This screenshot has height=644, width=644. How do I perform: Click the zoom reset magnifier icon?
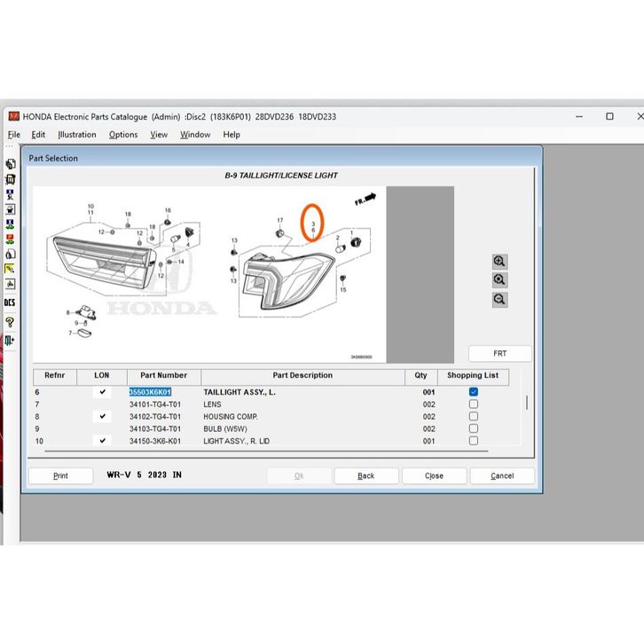(x=499, y=280)
